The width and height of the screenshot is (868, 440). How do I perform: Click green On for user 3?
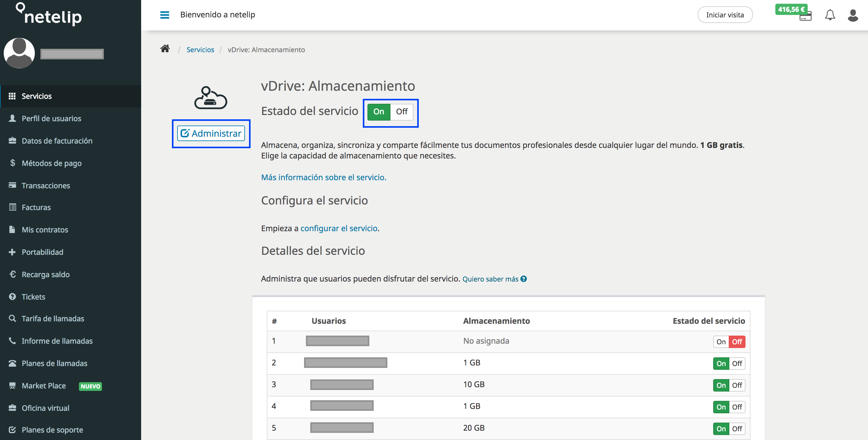click(x=721, y=385)
